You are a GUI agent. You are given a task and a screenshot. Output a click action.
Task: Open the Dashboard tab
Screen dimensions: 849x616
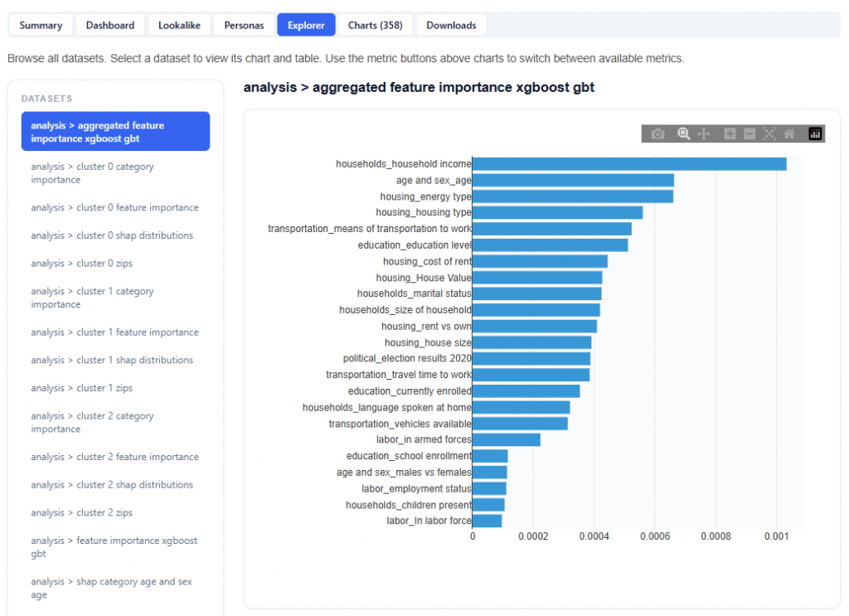pyautogui.click(x=110, y=25)
